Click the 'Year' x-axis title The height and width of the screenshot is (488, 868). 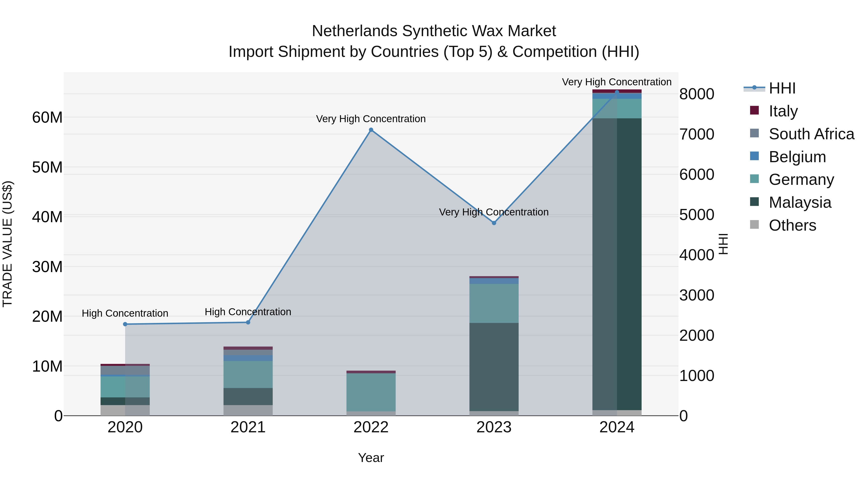tap(371, 458)
